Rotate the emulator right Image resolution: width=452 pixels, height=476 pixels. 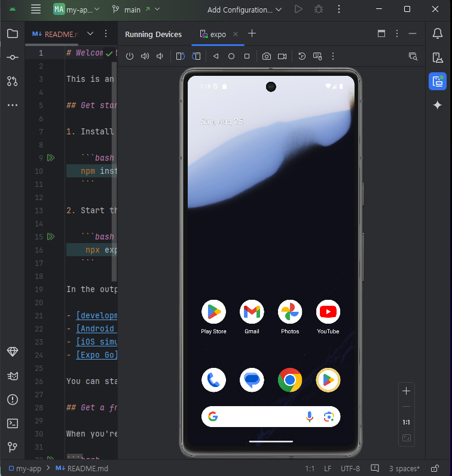(196, 56)
